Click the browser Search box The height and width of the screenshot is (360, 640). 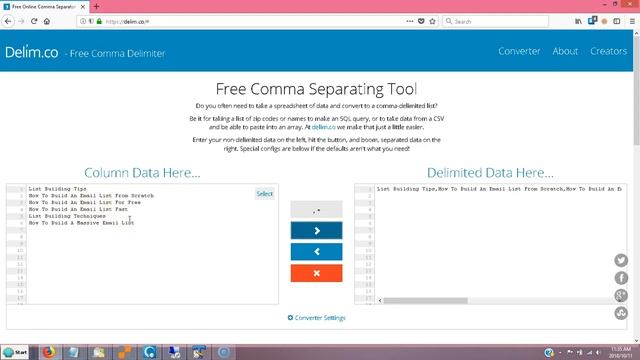pos(496,21)
